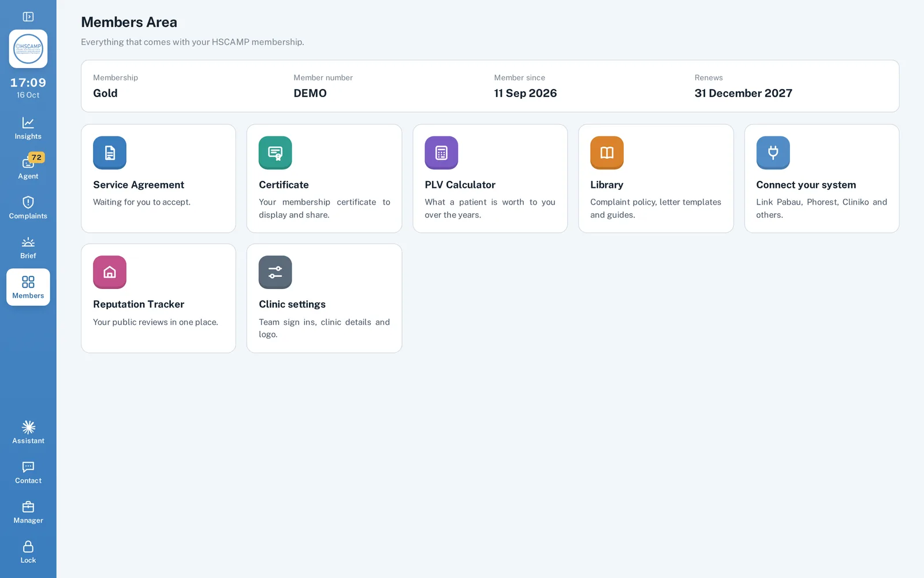
Task: Click the purple PLV Calculator icon
Action: [441, 153]
